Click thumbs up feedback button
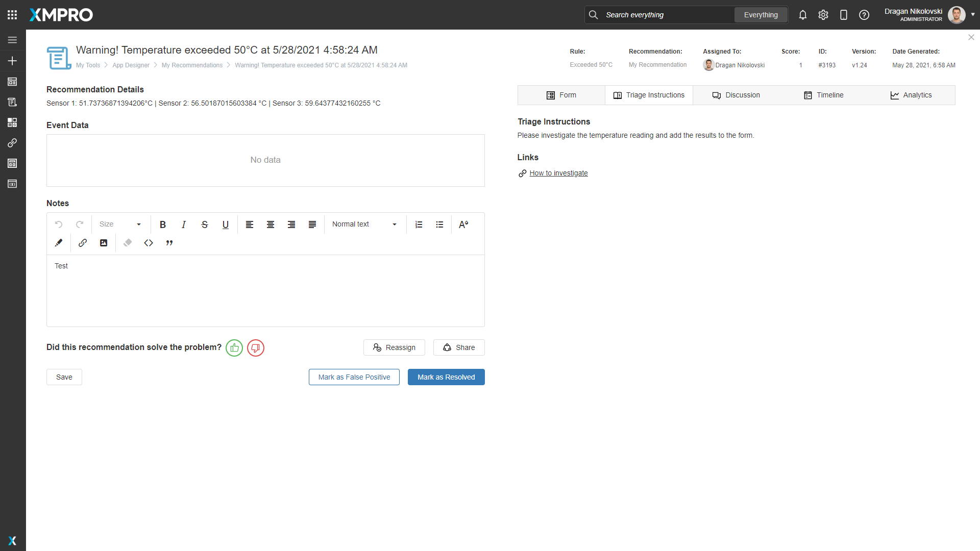 point(234,348)
